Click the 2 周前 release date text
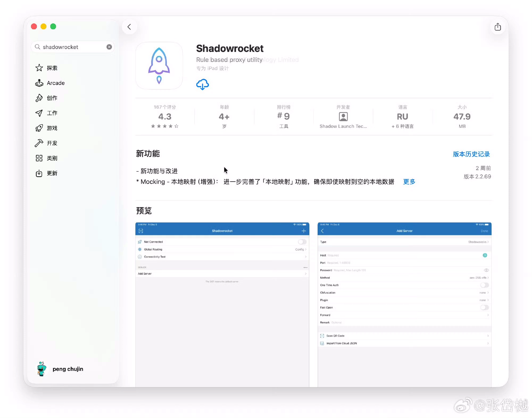This screenshot has height=418, width=532. coord(483,168)
